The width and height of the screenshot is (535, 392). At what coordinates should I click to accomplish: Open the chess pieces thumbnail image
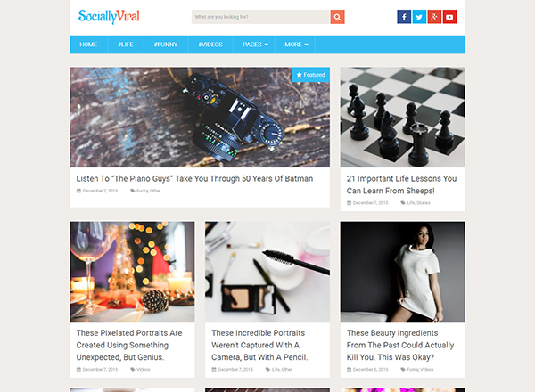point(403,118)
